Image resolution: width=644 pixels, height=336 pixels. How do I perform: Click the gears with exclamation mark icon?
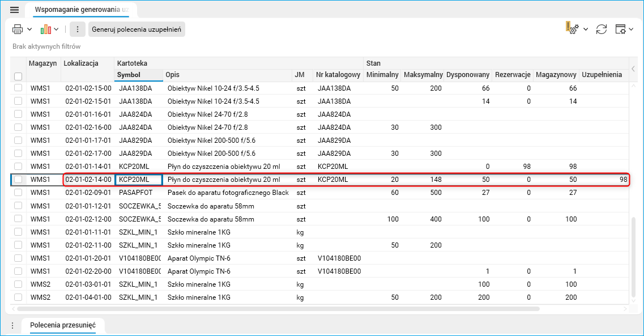pyautogui.click(x=572, y=29)
